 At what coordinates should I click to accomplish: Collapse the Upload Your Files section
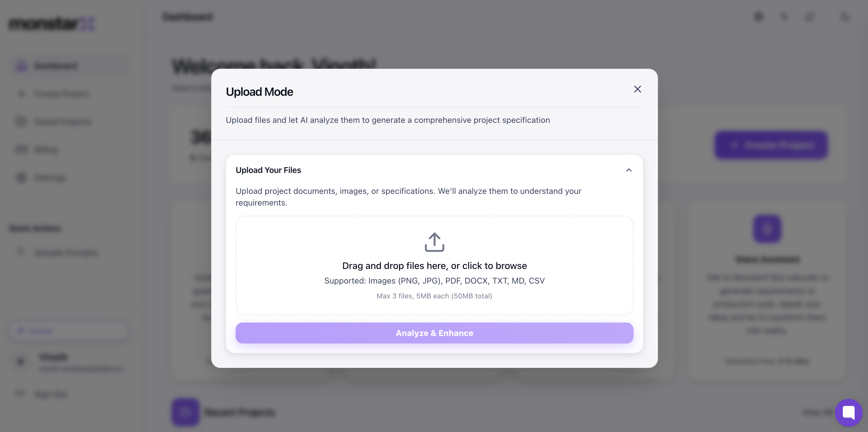(628, 170)
